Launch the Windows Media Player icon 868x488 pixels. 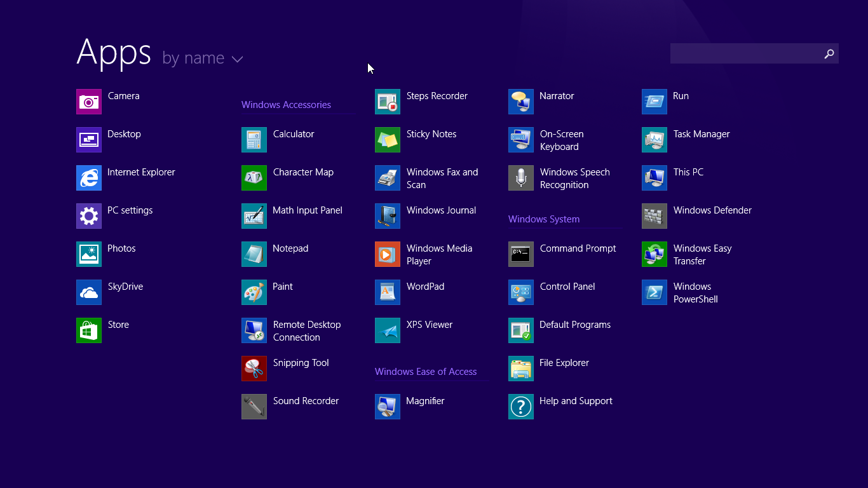[388, 254]
